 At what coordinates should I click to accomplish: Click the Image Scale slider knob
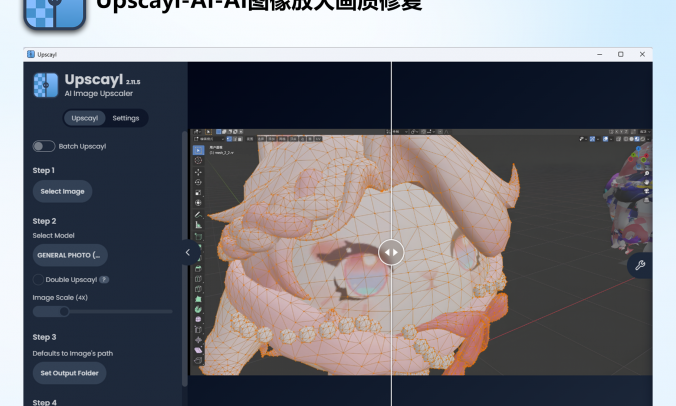pos(64,311)
